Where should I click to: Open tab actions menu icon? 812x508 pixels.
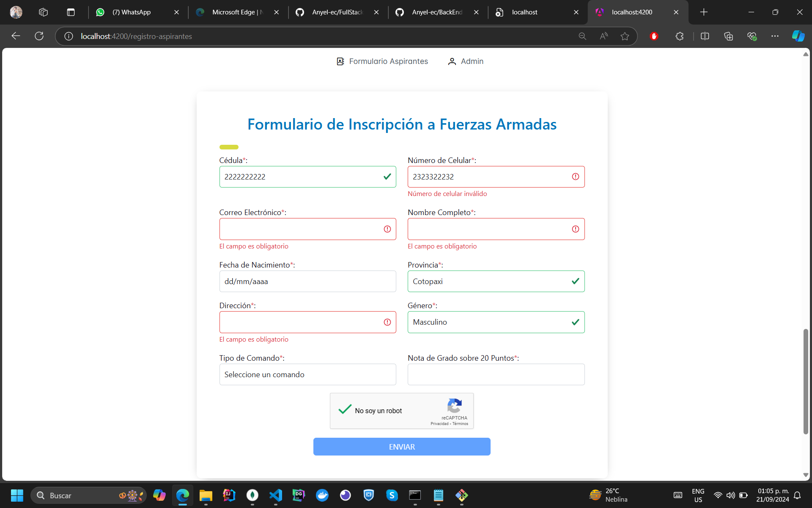click(71, 12)
